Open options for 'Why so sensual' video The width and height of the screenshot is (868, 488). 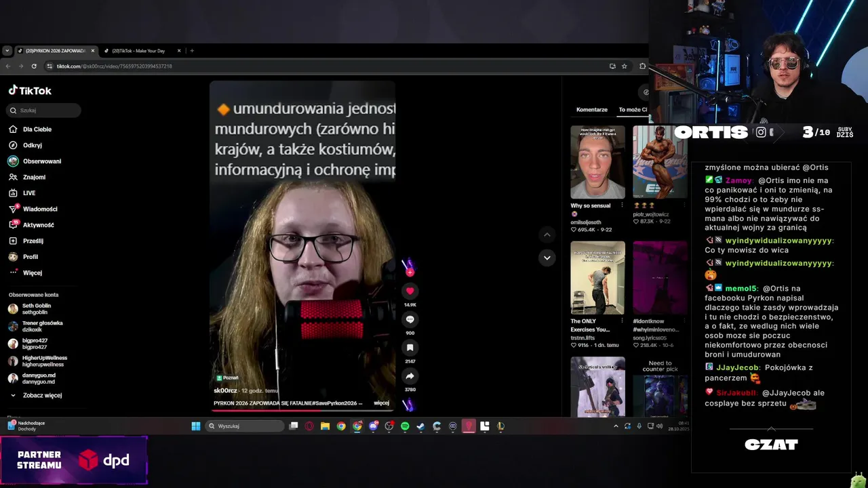click(x=622, y=206)
